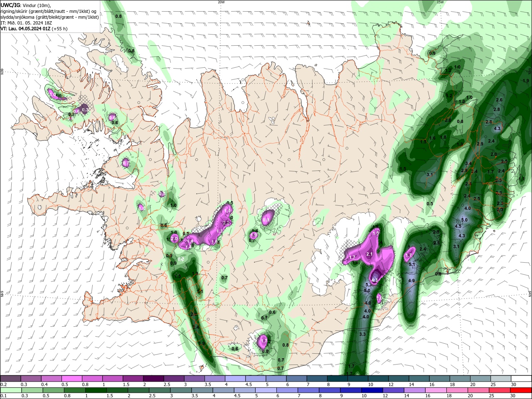The height and width of the screenshot is (399, 532).
Task: Select the palest green first swatch of lower legend
Action: [x=10, y=390]
